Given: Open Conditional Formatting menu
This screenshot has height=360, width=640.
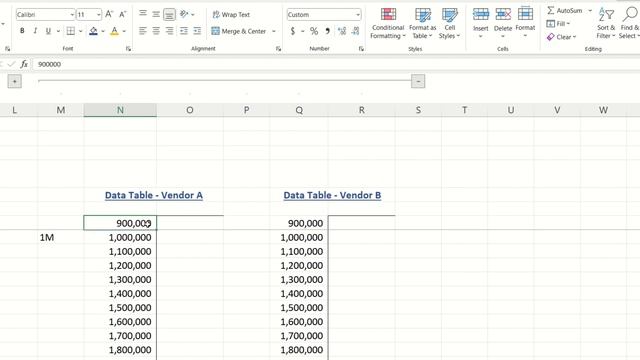Looking at the screenshot, I should [388, 24].
